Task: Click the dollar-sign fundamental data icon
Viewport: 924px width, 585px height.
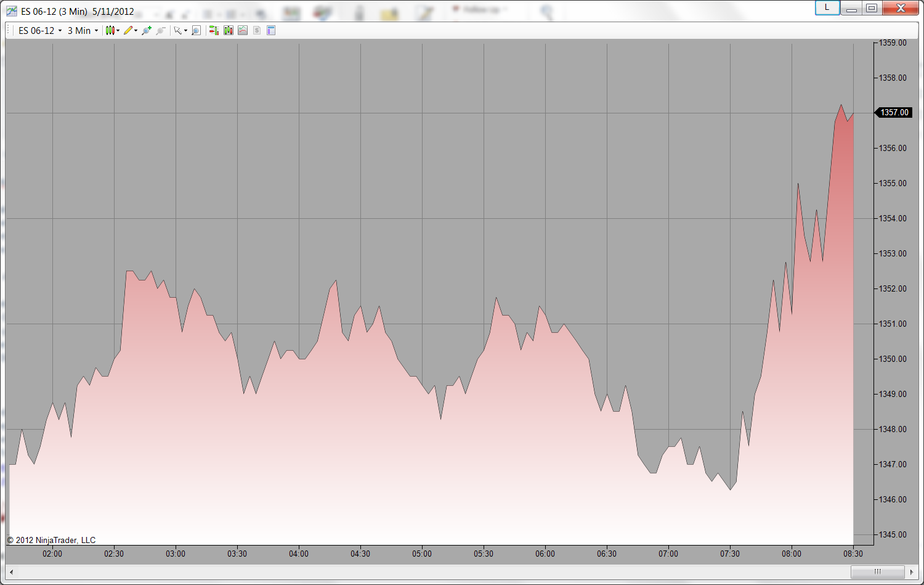Action: click(256, 30)
